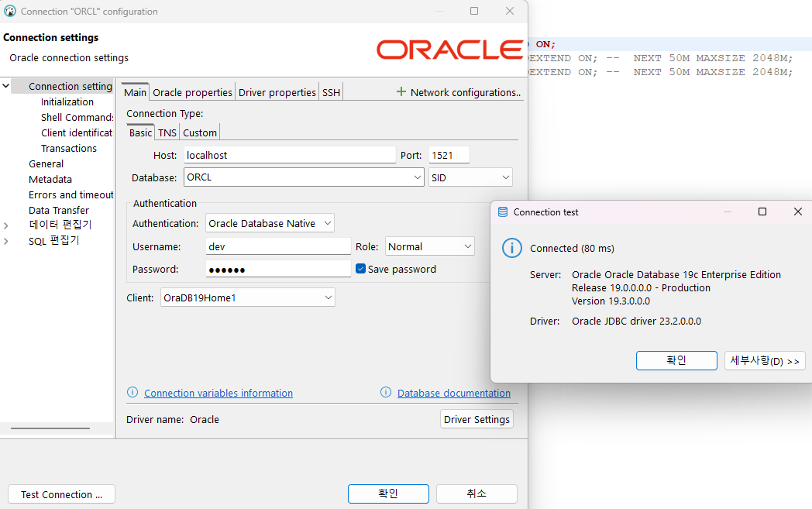Select 데이터 편집기 in the tree
The image size is (812, 509).
click(x=60, y=225)
